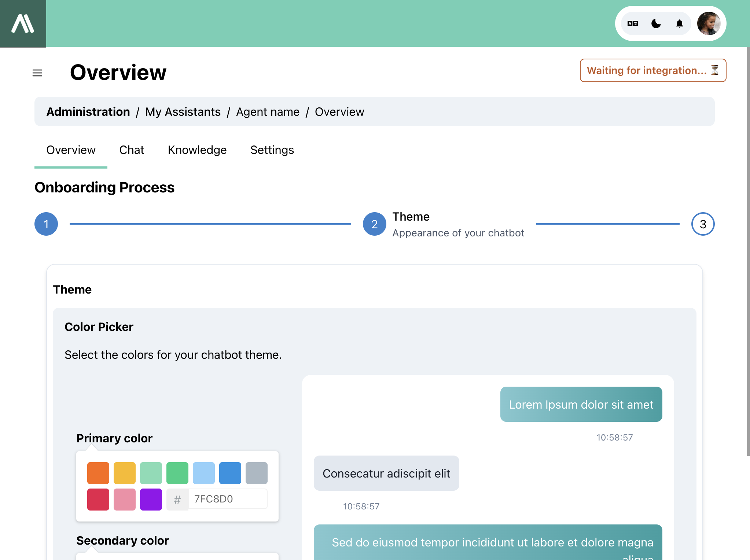Viewport: 750px width, 560px height.
Task: Click the My Assistants breadcrumb link
Action: click(x=182, y=111)
